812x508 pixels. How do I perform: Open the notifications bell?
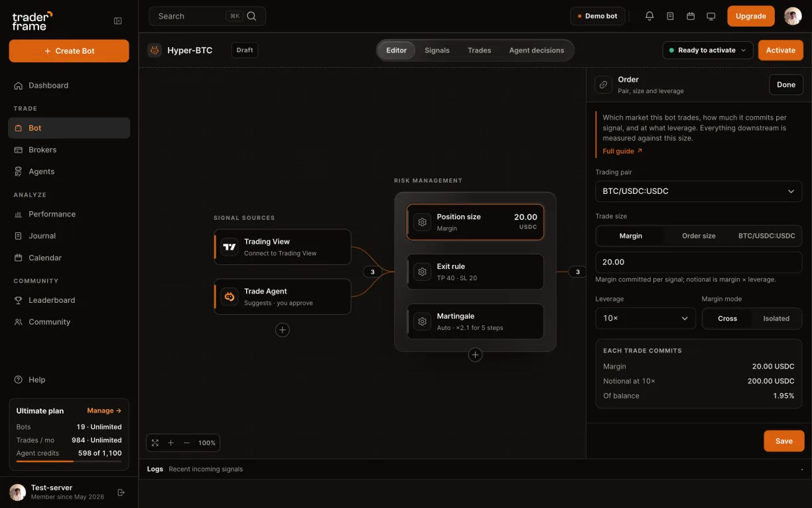649,16
